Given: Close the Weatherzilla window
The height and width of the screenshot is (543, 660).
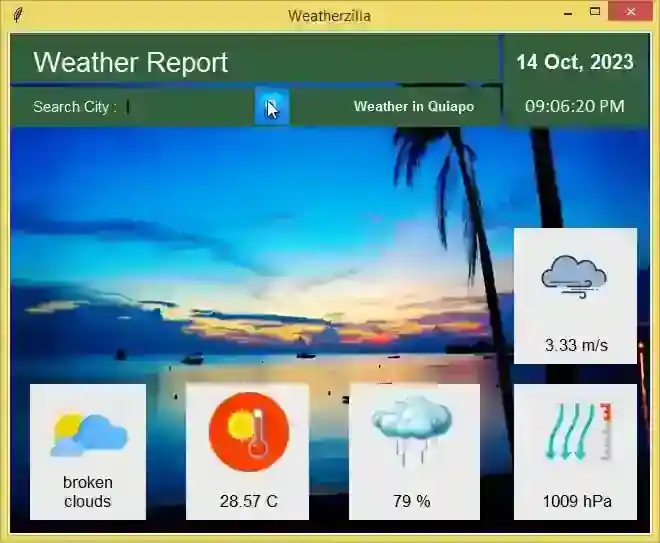Looking at the screenshot, I should click(x=630, y=12).
